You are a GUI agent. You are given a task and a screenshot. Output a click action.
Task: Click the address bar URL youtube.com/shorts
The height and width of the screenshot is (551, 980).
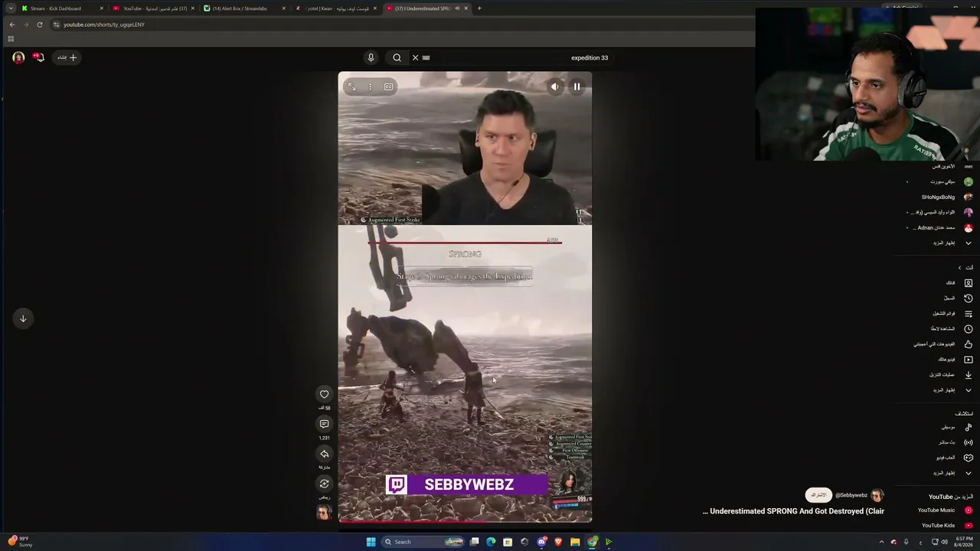[x=103, y=24]
